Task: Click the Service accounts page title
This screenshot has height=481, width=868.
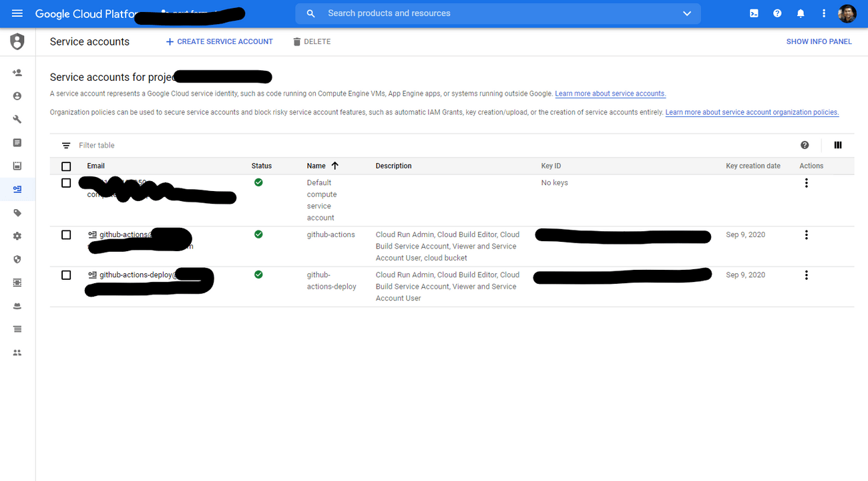Action: (x=89, y=41)
